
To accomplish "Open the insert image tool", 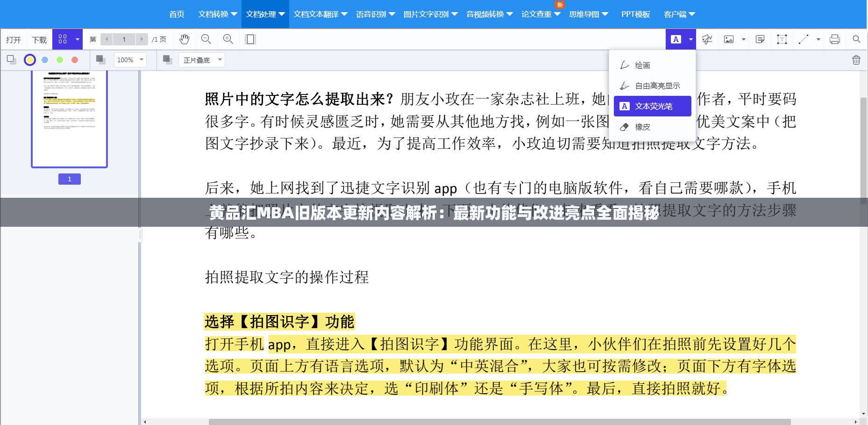I will 730,39.
